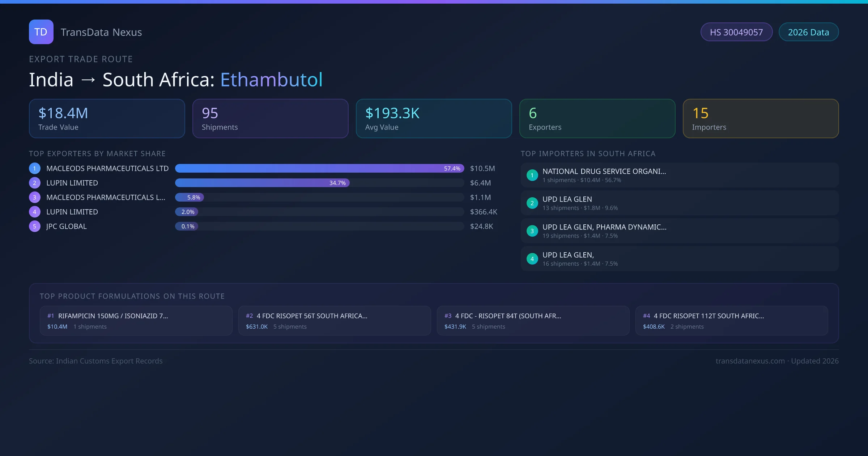Open the $193.3K Avg Value card

(434, 118)
